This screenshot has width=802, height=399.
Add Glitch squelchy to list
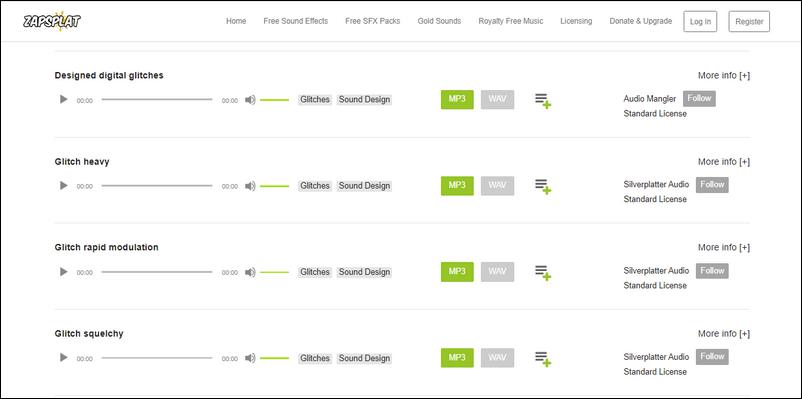coord(543,359)
